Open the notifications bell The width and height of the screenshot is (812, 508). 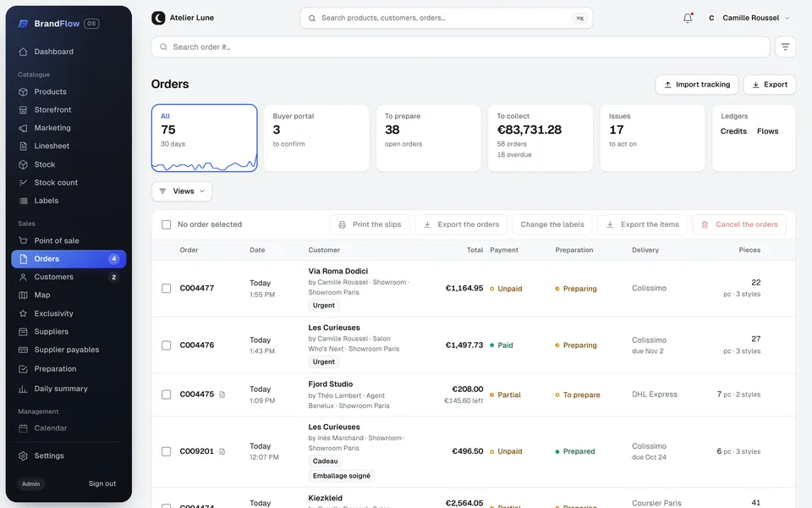click(x=687, y=18)
